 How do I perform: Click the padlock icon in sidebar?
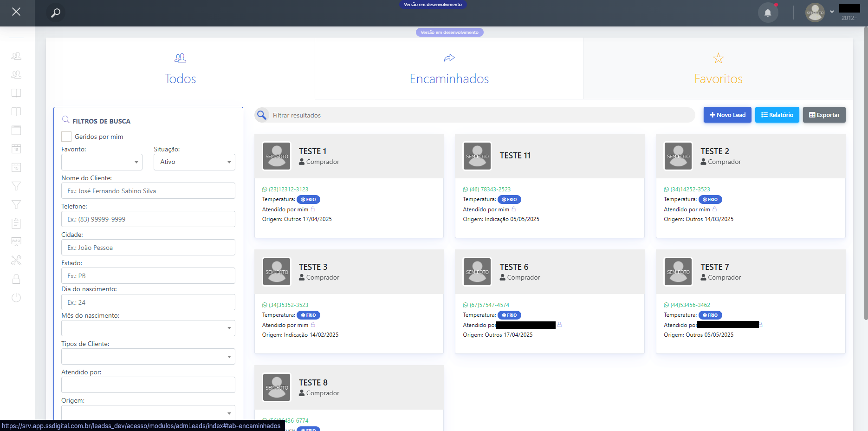[x=16, y=279]
